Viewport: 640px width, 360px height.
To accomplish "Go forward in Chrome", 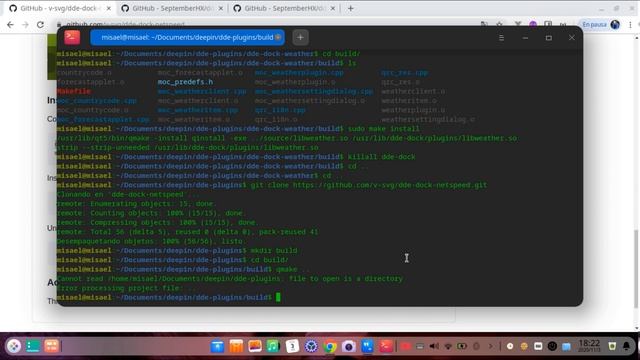I will [25, 25].
